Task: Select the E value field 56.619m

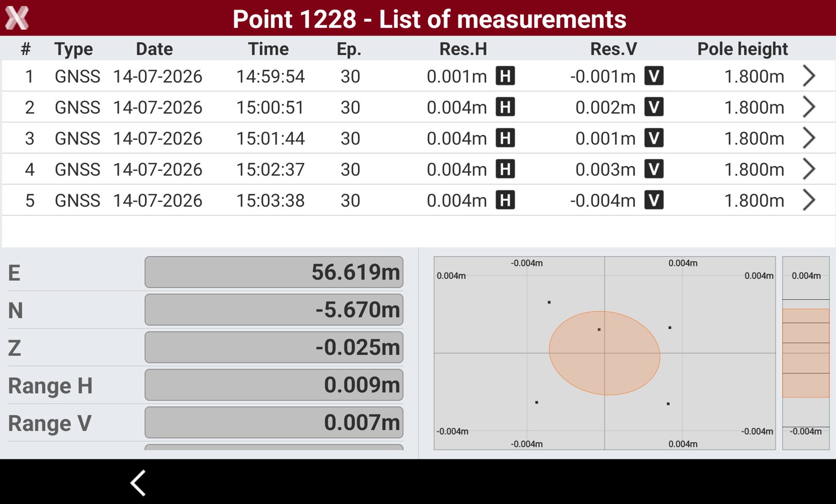Action: click(274, 272)
